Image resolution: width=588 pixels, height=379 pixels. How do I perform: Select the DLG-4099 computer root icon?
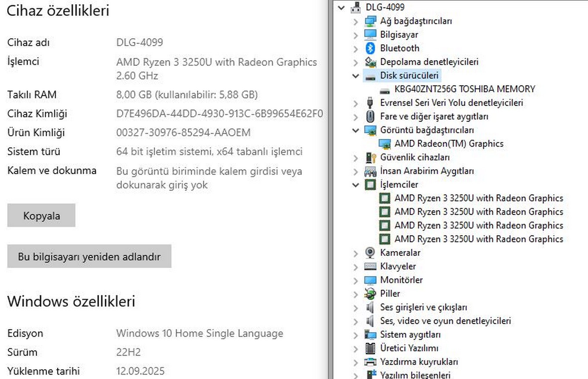tap(355, 7)
